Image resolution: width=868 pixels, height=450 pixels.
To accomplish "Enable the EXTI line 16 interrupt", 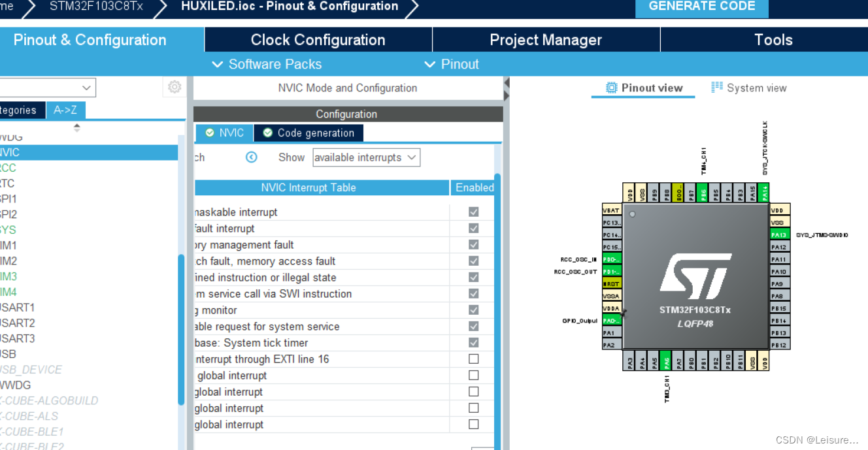I will tap(473, 359).
